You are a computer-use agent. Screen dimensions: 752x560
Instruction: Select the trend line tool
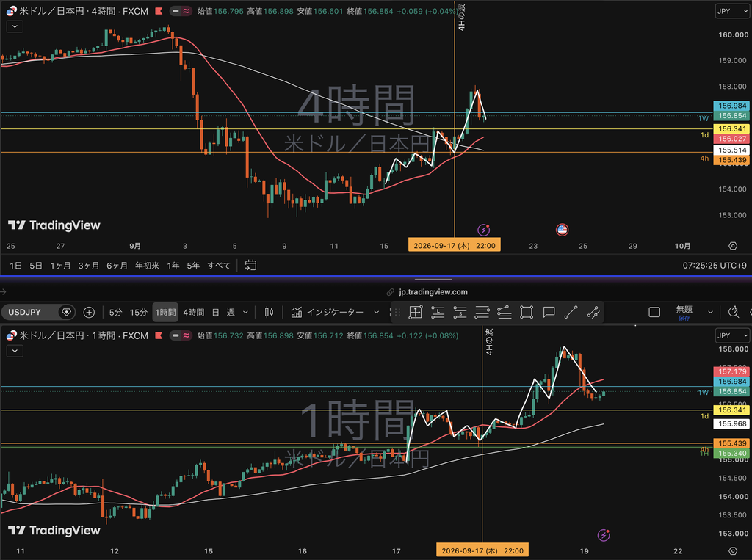pos(571,312)
